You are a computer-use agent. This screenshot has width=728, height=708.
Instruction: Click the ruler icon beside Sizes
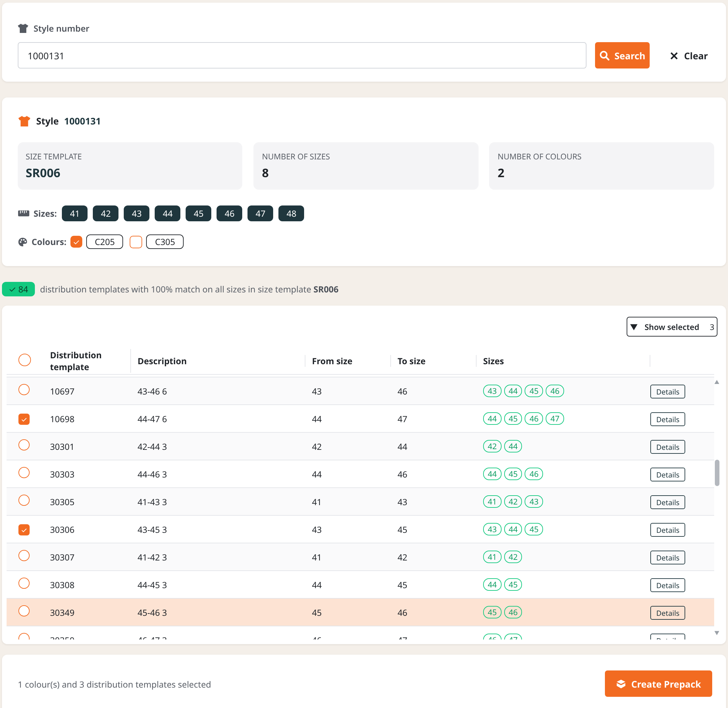pyautogui.click(x=23, y=213)
